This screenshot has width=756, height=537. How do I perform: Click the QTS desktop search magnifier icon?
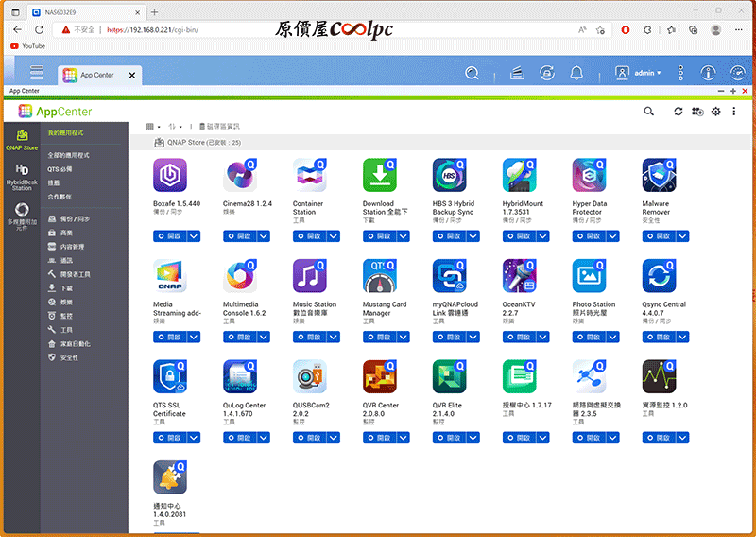(472, 74)
